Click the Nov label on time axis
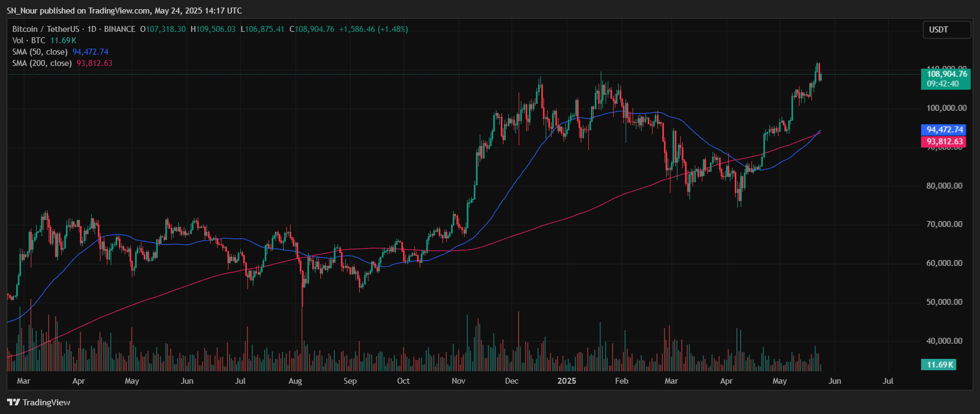The image size is (980, 414). point(458,381)
